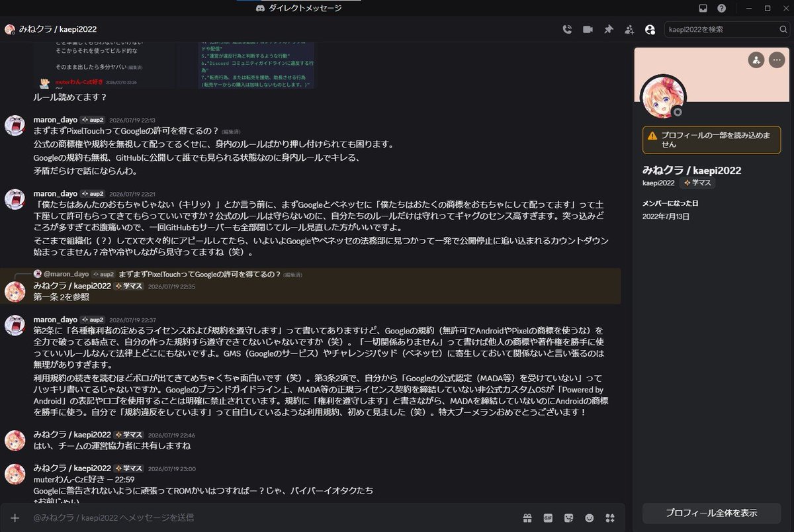Click the line muterわん-CzE好き — 22:59
794x532 pixels.
tap(84, 480)
